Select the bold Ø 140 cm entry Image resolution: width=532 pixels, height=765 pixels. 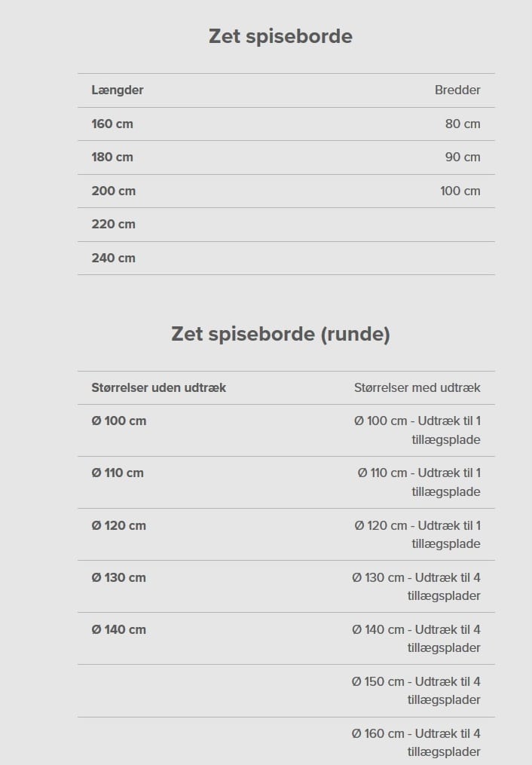click(118, 630)
